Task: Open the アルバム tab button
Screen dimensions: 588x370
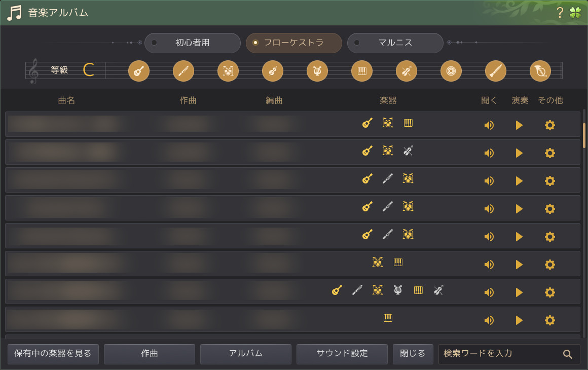Action: [245, 354]
